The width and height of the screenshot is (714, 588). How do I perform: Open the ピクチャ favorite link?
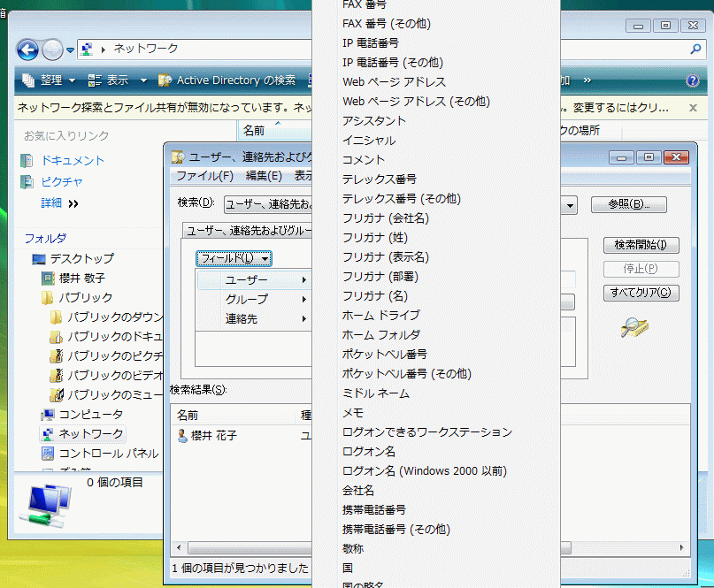point(62,181)
